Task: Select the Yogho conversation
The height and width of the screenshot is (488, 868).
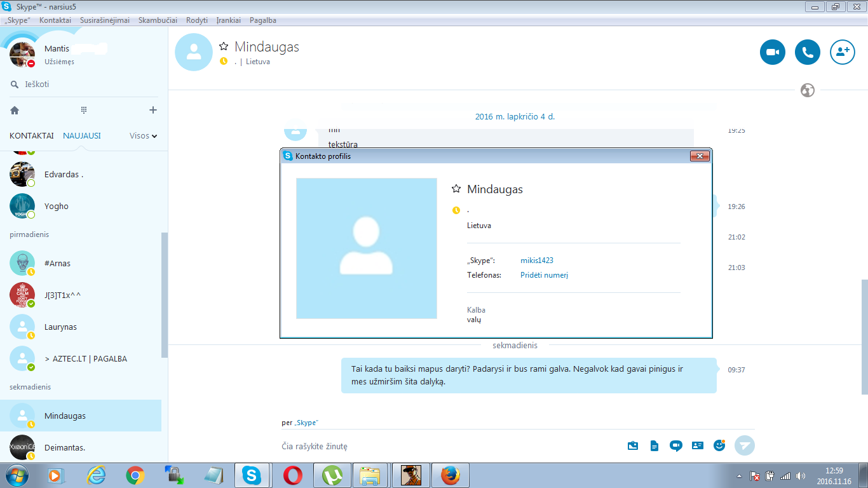Action: (x=81, y=206)
